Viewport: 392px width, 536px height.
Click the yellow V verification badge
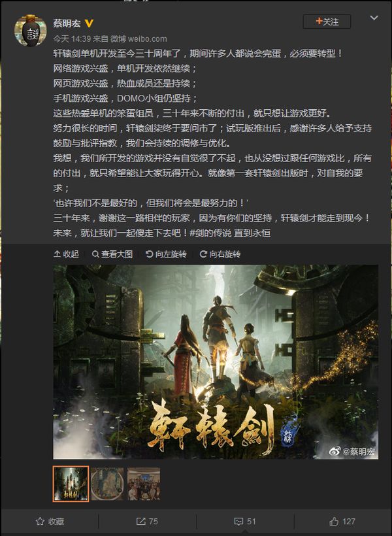point(90,23)
